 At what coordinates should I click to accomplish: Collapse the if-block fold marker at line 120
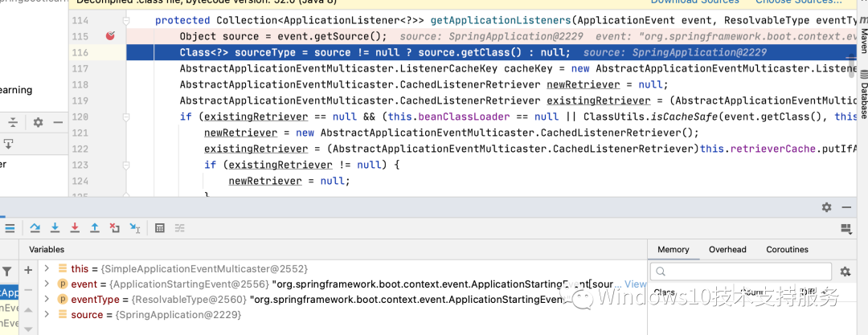[x=126, y=116]
